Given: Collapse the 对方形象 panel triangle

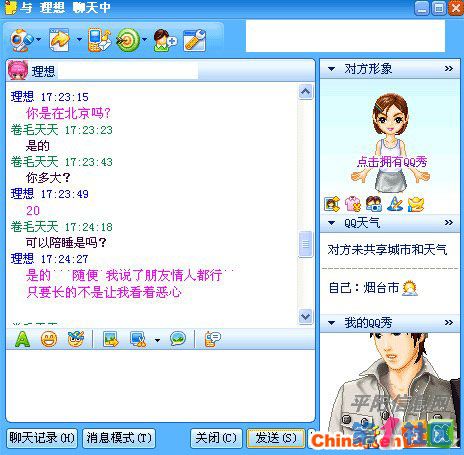Looking at the screenshot, I should click(x=331, y=69).
